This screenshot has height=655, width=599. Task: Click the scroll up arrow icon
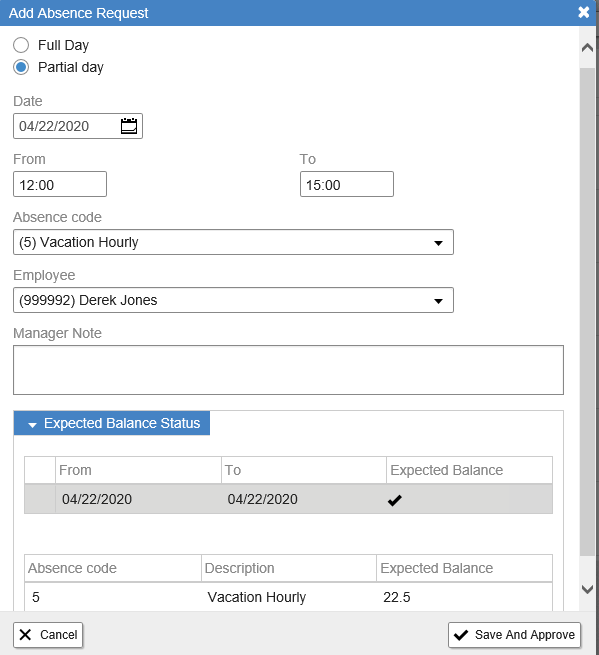click(587, 48)
